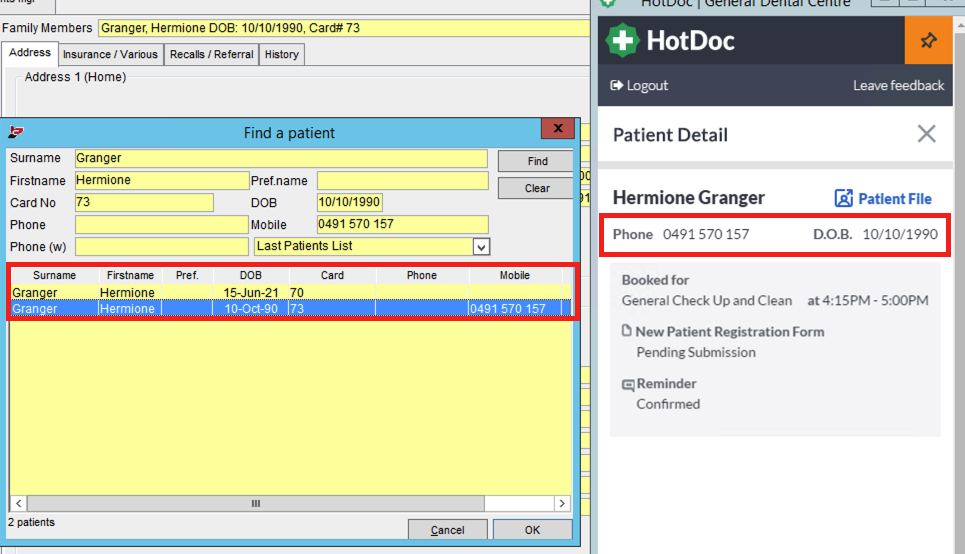This screenshot has height=554, width=965.
Task: Click the Pref.name input field
Action: tap(402, 180)
